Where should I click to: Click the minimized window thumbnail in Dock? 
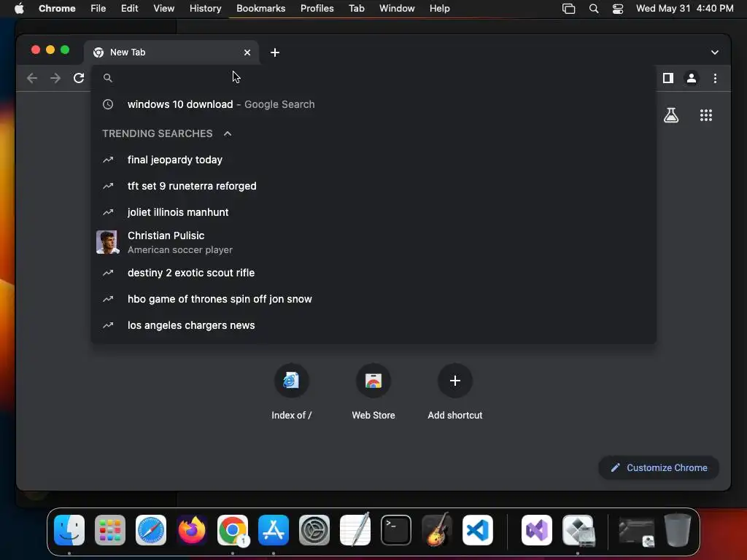(x=637, y=532)
